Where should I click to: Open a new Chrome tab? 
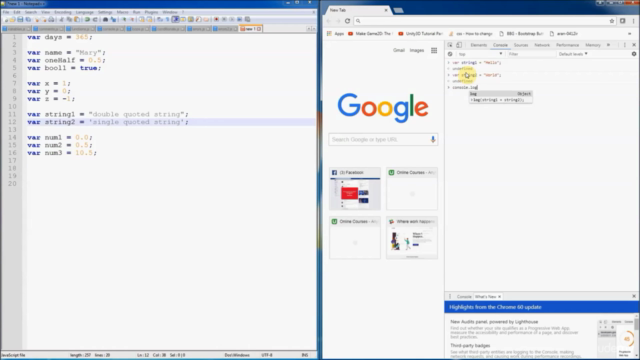[x=398, y=10]
